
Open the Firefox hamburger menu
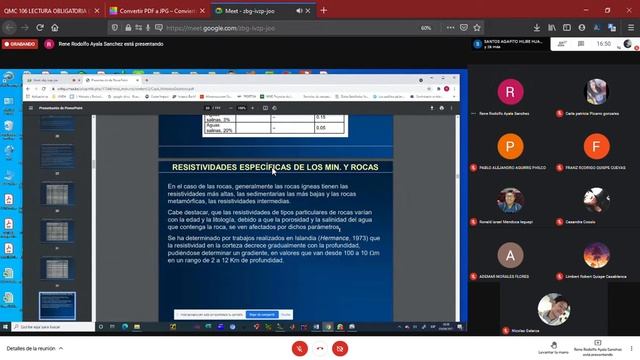631,28
